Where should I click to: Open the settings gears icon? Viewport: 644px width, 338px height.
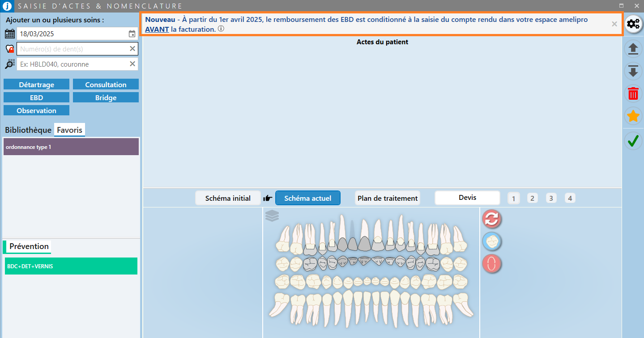click(x=633, y=24)
